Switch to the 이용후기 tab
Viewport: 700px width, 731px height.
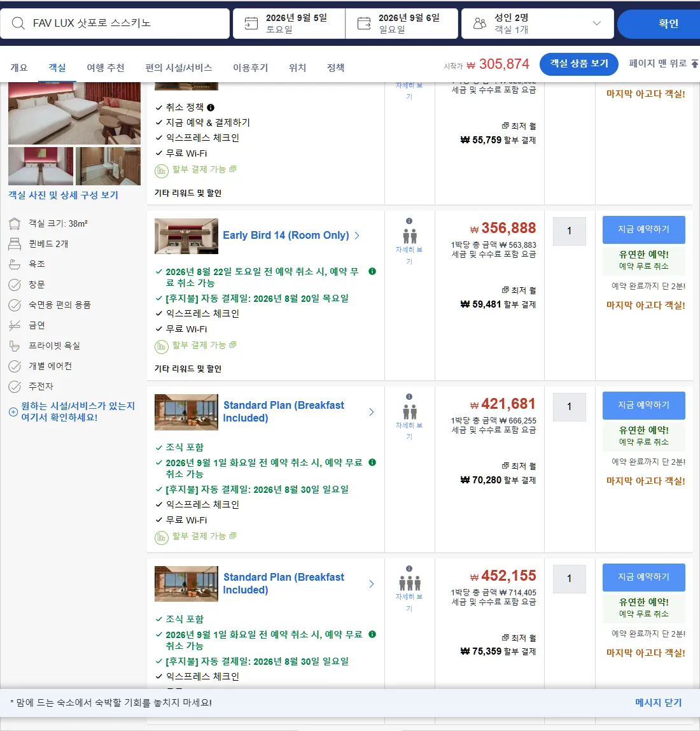(251, 67)
